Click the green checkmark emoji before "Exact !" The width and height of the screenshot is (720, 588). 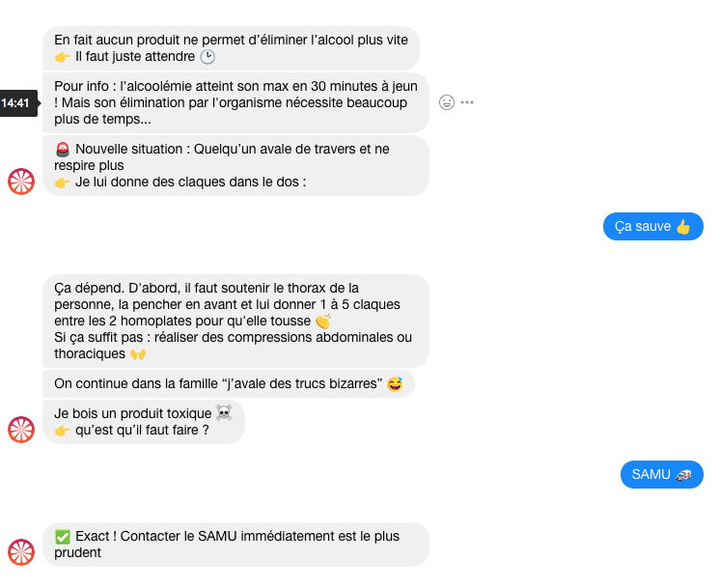(x=63, y=537)
